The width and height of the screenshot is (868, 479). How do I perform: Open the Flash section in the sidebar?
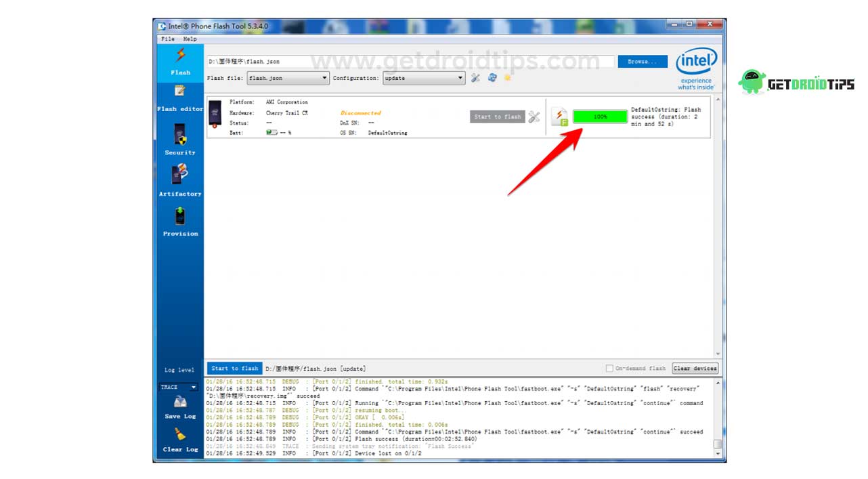coord(180,62)
